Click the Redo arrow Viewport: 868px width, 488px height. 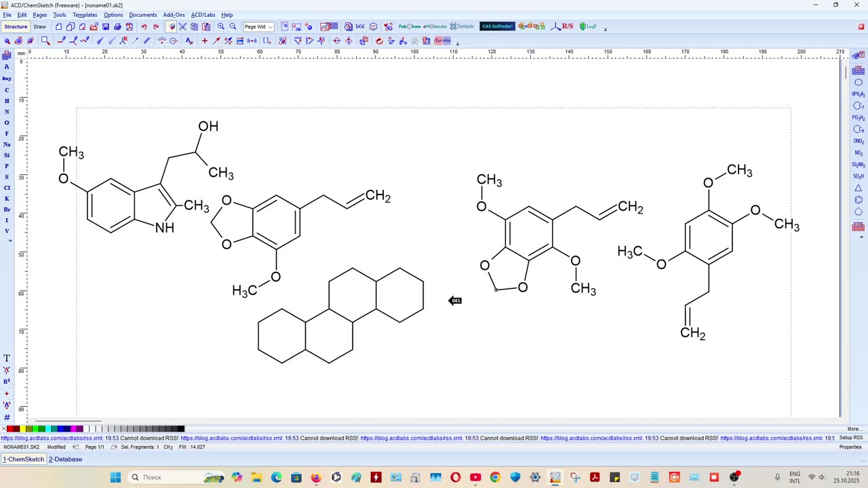[156, 27]
